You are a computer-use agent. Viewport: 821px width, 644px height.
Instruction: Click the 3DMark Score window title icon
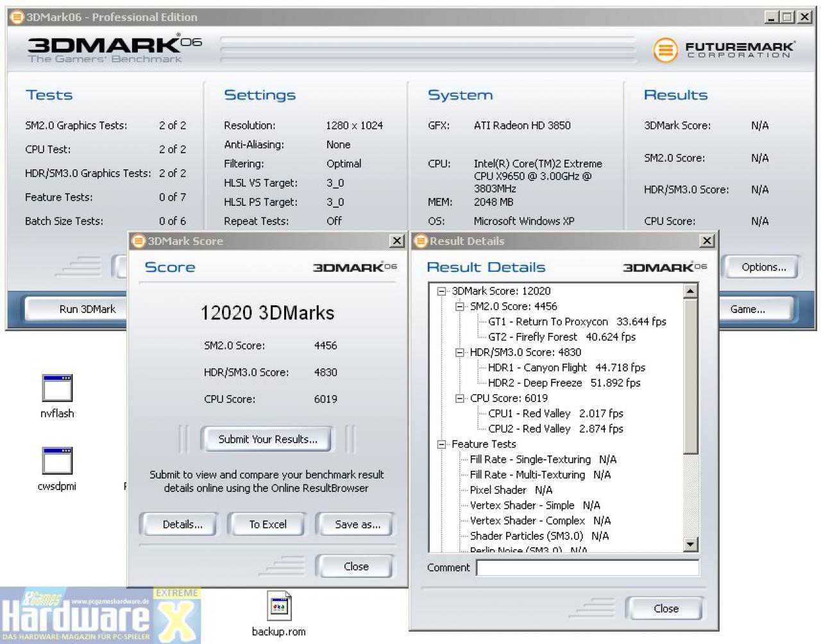click(x=139, y=241)
